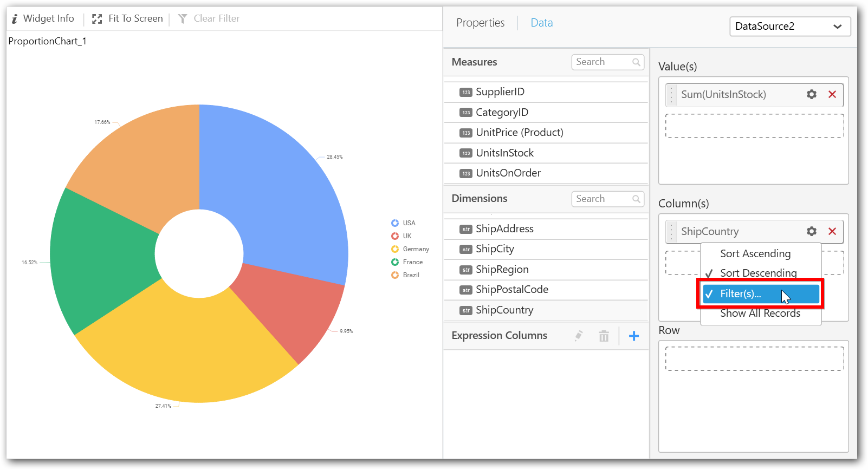Remove Sum(UnitsInStock) with red X
This screenshot has width=868, height=470.
pos(832,94)
